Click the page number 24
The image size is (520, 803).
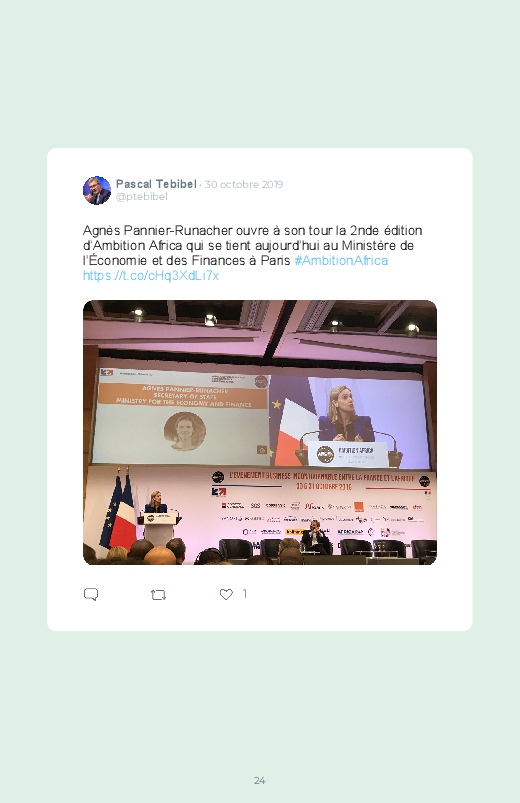pyautogui.click(x=260, y=780)
